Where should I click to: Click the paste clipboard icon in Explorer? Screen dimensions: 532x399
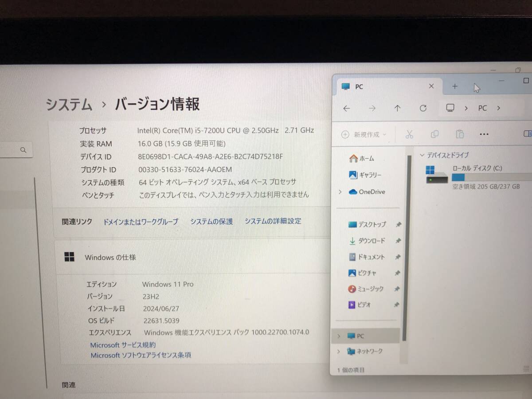pos(460,134)
